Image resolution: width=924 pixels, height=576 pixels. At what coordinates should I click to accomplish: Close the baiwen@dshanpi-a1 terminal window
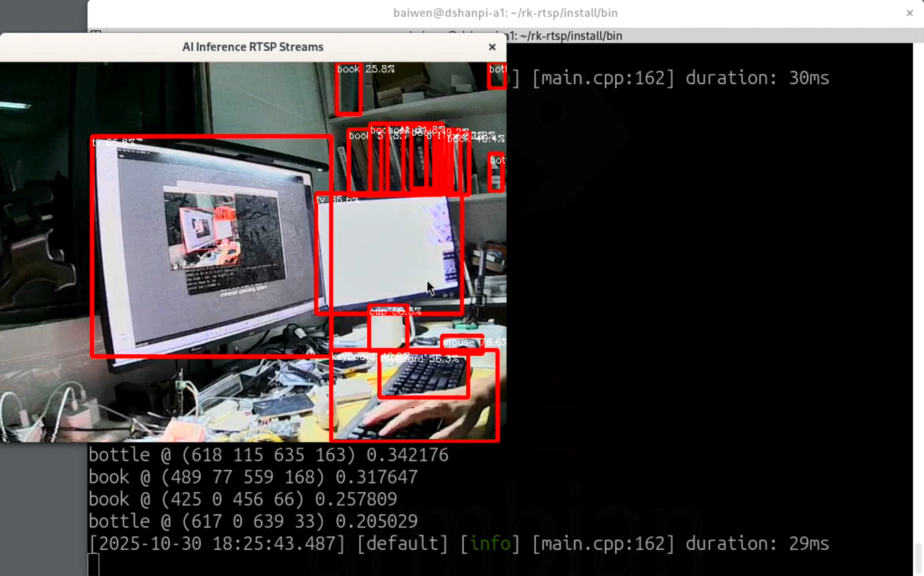[910, 13]
